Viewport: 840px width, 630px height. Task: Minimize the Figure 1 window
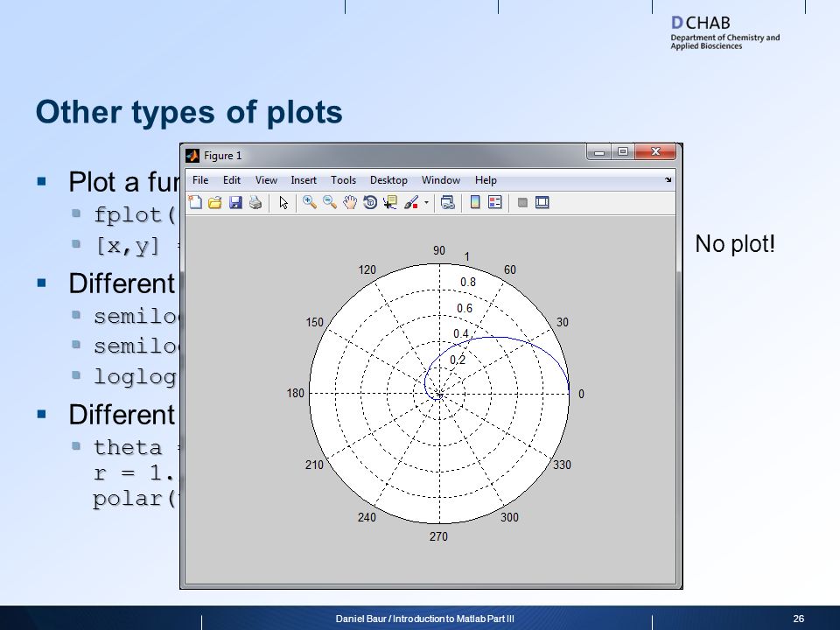[x=599, y=152]
